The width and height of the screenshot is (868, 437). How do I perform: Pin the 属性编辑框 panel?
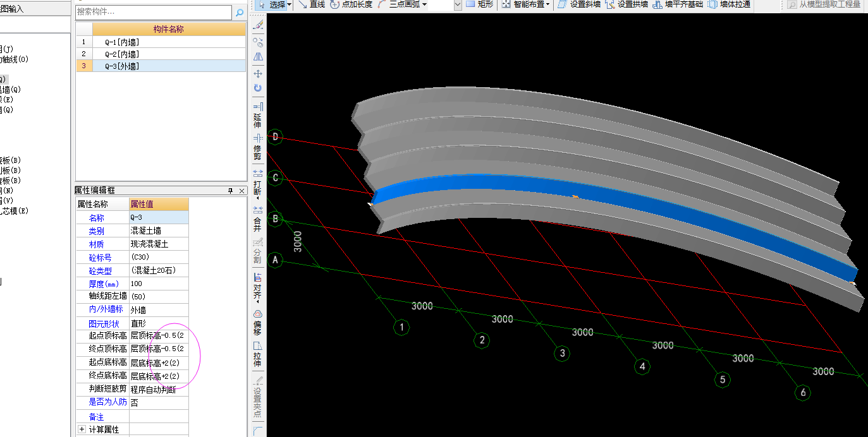[231, 191]
